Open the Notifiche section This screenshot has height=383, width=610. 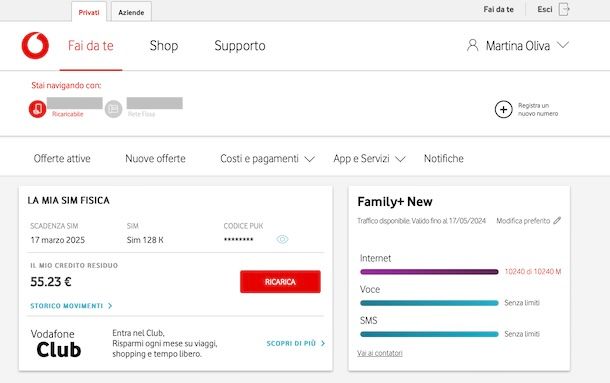pos(443,158)
